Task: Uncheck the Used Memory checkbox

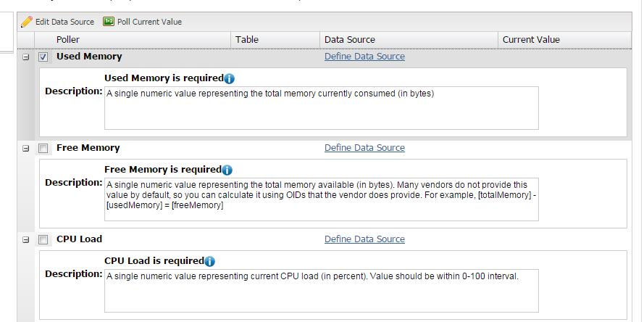Action: (43, 57)
